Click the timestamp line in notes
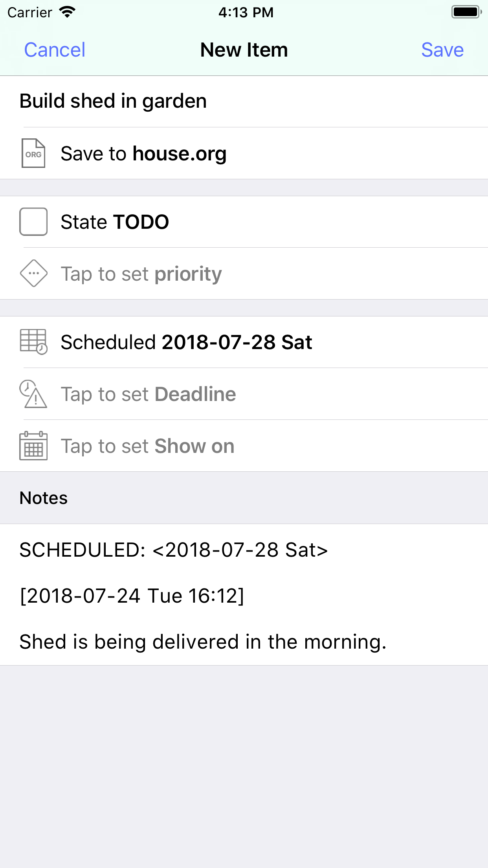Viewport: 488px width, 868px height. click(x=132, y=596)
